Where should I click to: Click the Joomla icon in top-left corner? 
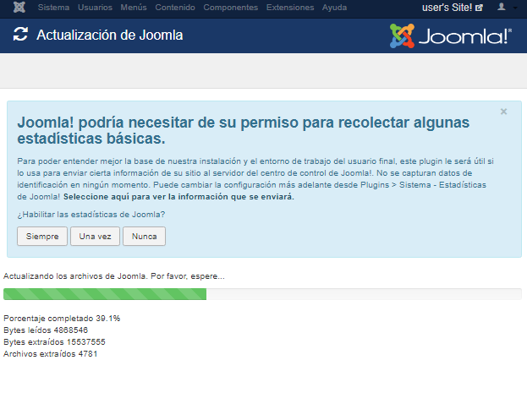[x=19, y=8]
